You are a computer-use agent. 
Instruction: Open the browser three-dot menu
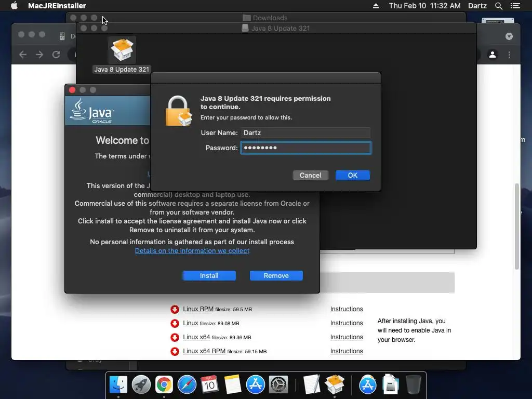pyautogui.click(x=509, y=55)
